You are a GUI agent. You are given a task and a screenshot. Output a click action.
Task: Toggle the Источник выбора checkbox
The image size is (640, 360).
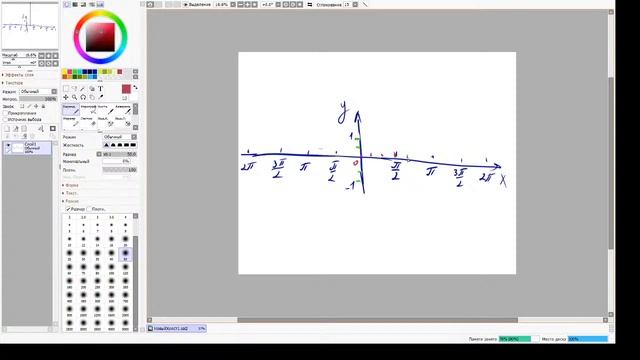[5, 120]
